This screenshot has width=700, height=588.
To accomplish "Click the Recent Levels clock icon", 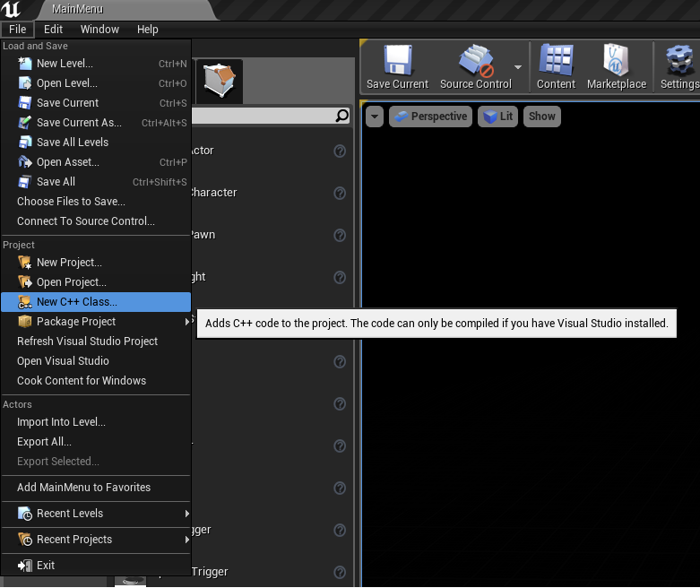I will 24,514.
